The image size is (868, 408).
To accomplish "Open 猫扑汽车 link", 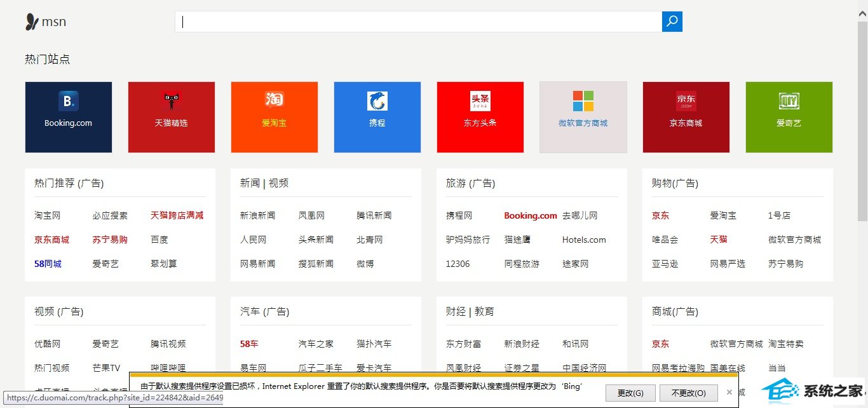I will [x=374, y=344].
